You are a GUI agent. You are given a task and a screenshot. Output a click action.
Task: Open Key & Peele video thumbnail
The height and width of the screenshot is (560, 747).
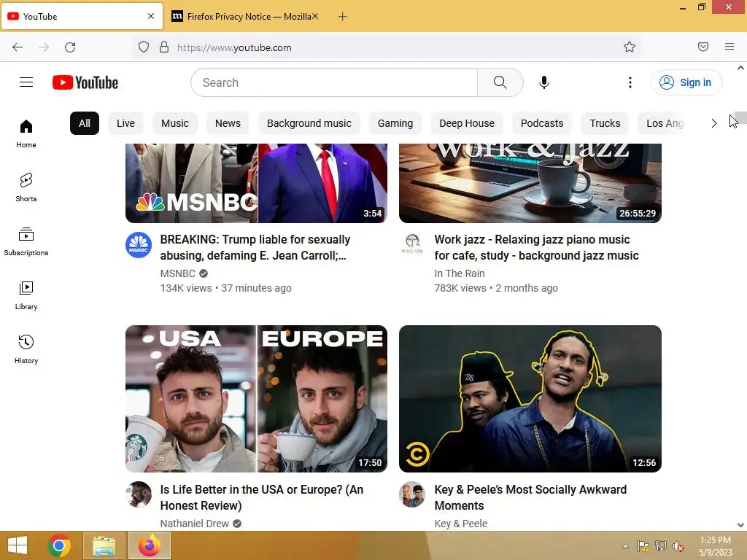(x=530, y=399)
